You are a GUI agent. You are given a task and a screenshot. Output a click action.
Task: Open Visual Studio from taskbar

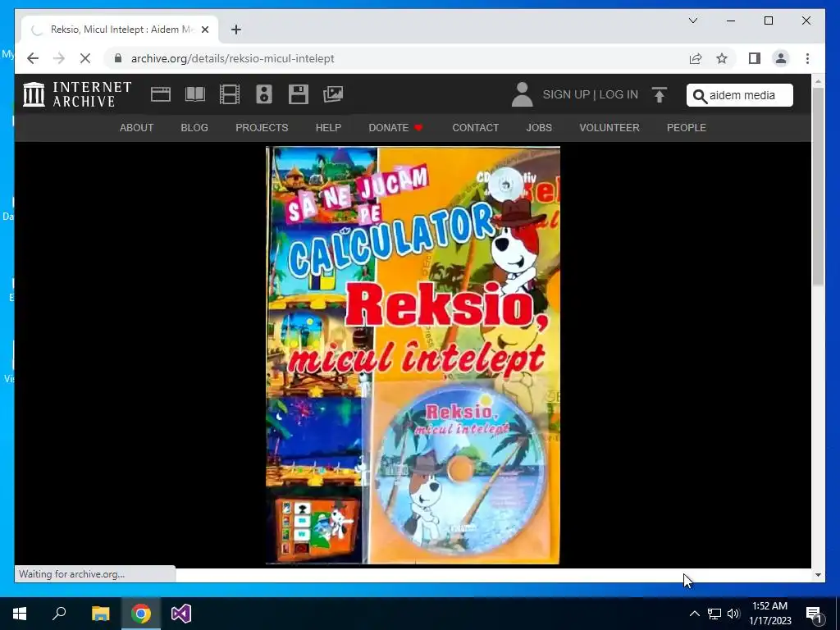pos(181,614)
